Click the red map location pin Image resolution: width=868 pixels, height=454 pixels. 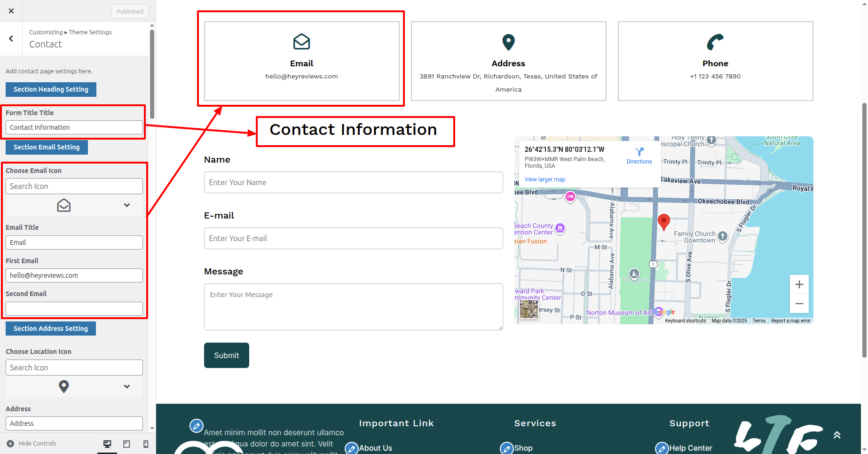pyautogui.click(x=663, y=221)
